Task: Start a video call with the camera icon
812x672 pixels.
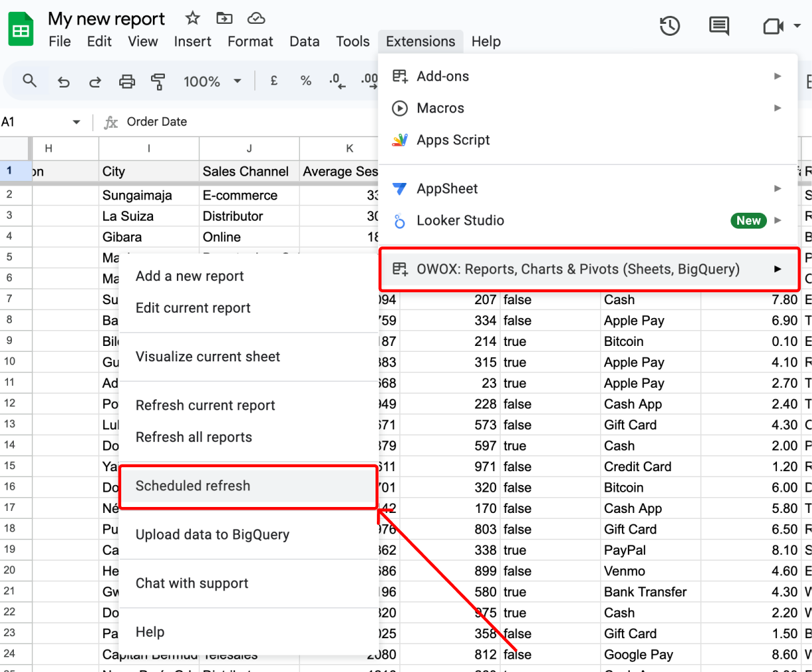Action: pos(773,27)
